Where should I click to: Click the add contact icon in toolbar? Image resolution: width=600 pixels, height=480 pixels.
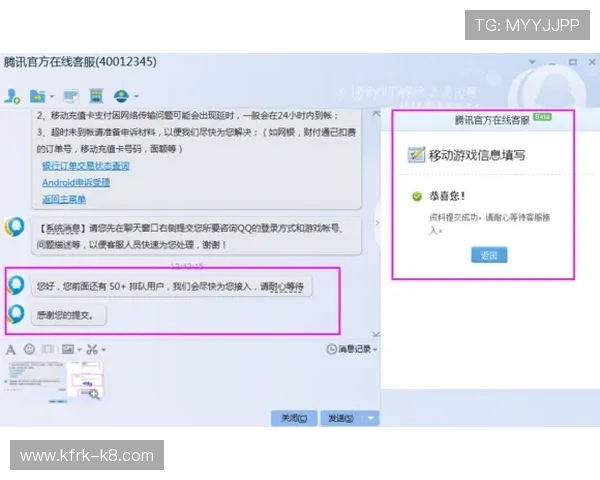12,96
